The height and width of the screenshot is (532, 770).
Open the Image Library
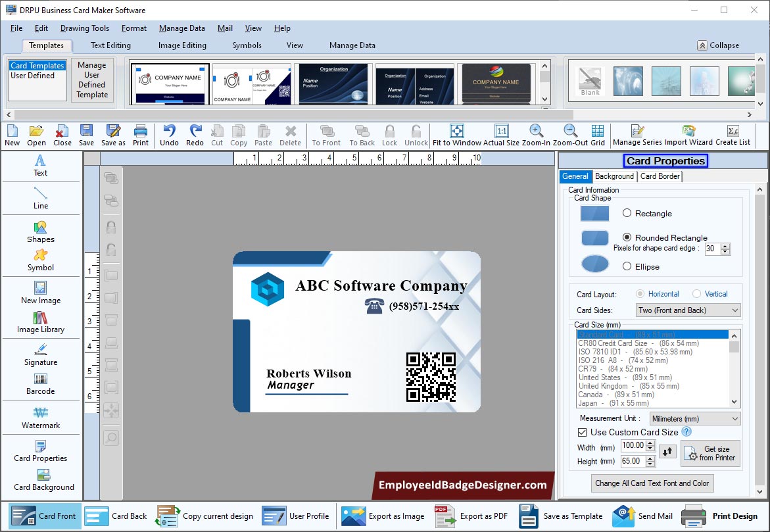(x=40, y=322)
